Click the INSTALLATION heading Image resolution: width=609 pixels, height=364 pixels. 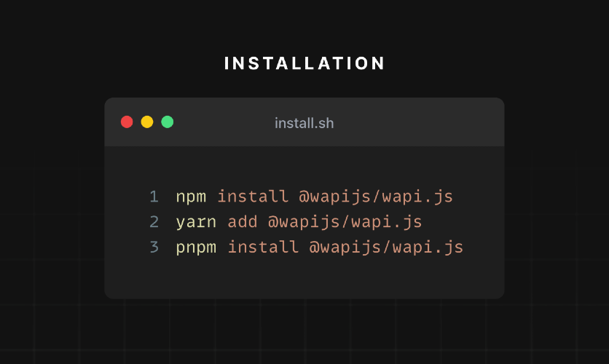(x=304, y=63)
